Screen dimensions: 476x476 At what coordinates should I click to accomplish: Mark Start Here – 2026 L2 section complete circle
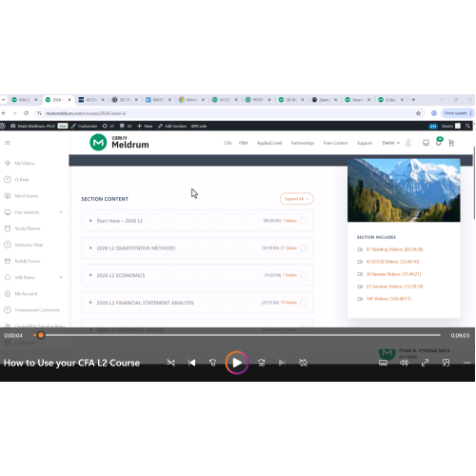coord(304,221)
